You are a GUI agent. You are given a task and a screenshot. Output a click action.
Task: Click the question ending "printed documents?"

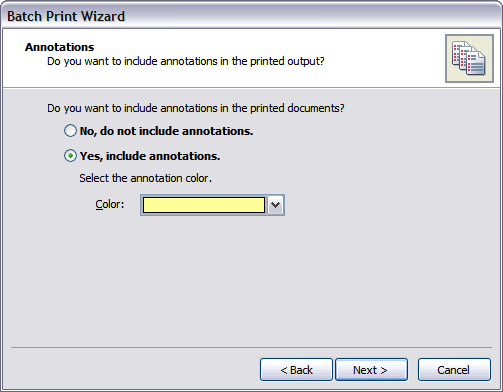(x=196, y=108)
